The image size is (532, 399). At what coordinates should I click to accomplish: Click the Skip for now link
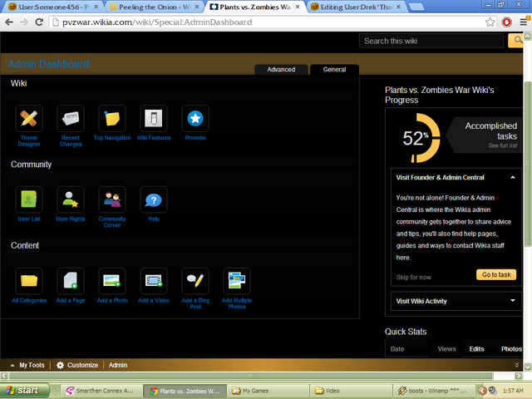pyautogui.click(x=414, y=277)
